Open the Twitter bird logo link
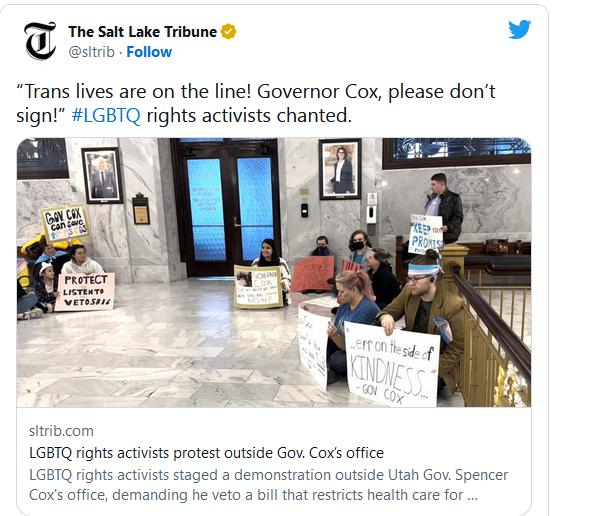Viewport: 596px width, 516px height. click(519, 29)
